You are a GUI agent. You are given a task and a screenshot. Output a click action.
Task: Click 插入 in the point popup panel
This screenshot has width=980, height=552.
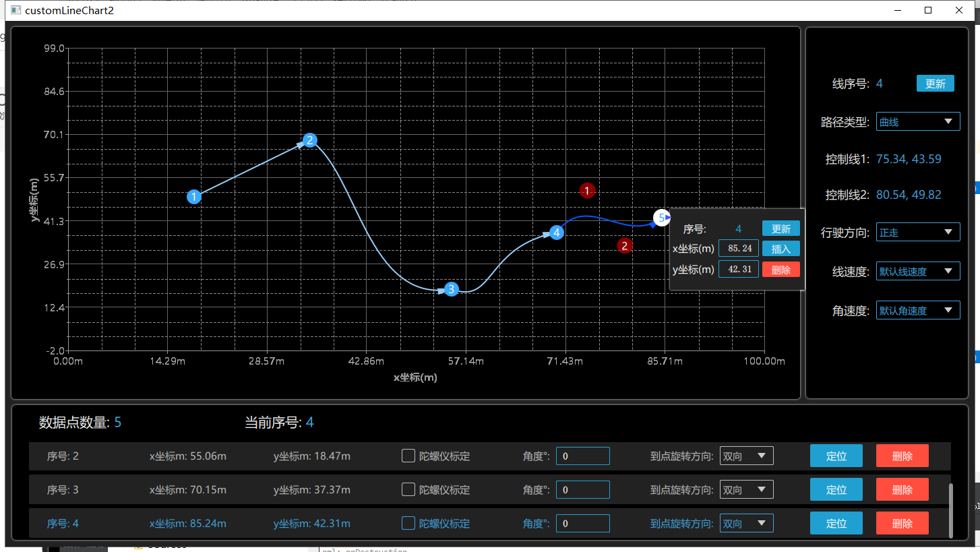pos(780,248)
